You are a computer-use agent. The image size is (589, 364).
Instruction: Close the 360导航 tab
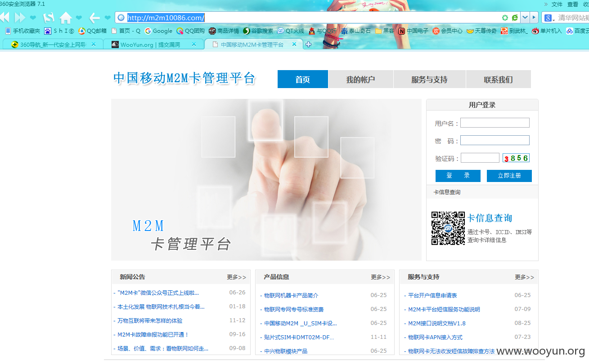tap(94, 44)
